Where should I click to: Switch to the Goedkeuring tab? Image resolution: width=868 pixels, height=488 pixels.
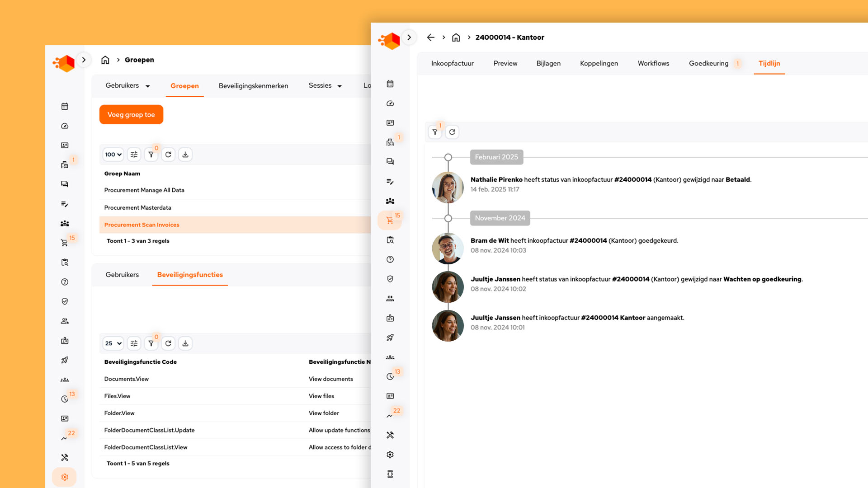coord(708,64)
